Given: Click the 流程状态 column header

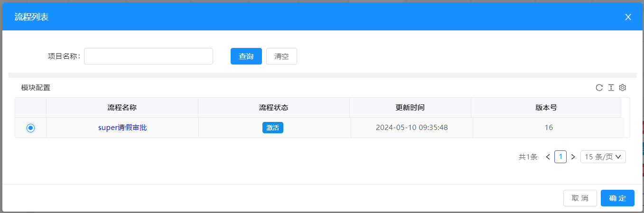Looking at the screenshot, I should coord(274,108).
